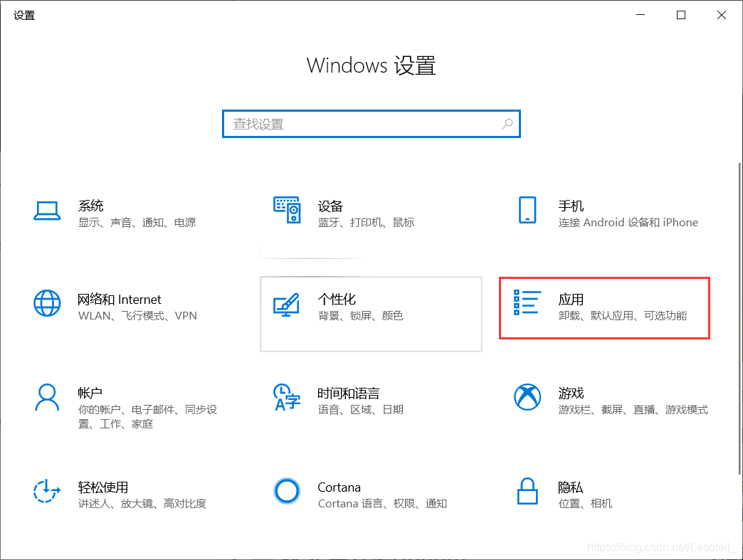The image size is (743, 560).
Task: Click the phone icon for 手机
Action: [x=527, y=210]
